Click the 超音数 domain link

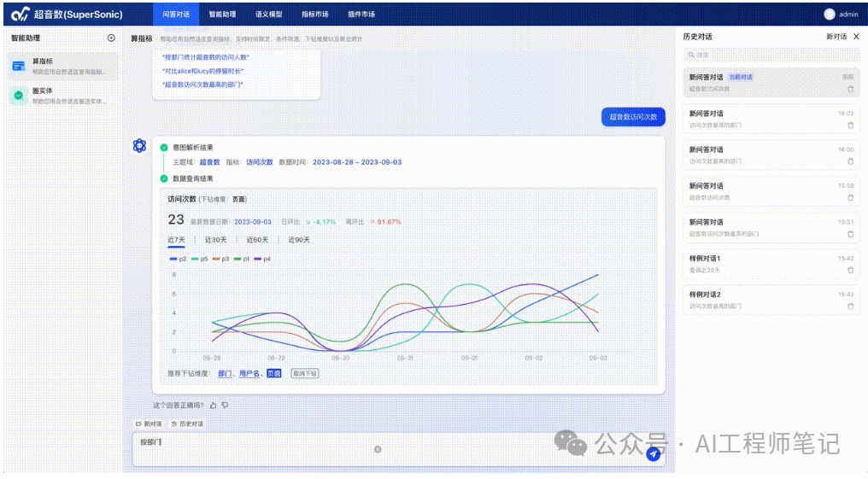pos(210,162)
